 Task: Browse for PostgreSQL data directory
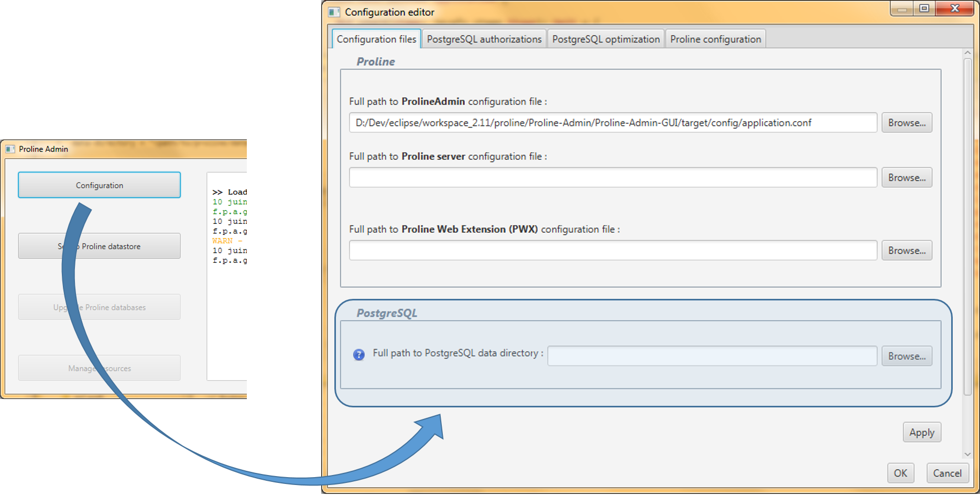(907, 356)
